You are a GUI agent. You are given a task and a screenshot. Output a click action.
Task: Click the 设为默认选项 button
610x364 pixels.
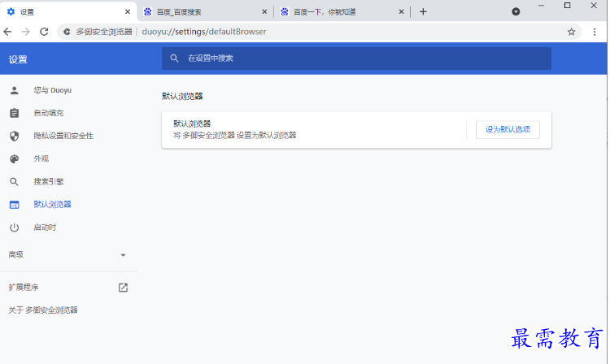click(x=508, y=130)
